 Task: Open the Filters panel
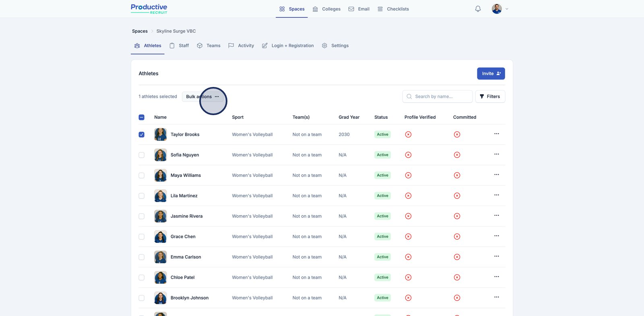tap(490, 97)
